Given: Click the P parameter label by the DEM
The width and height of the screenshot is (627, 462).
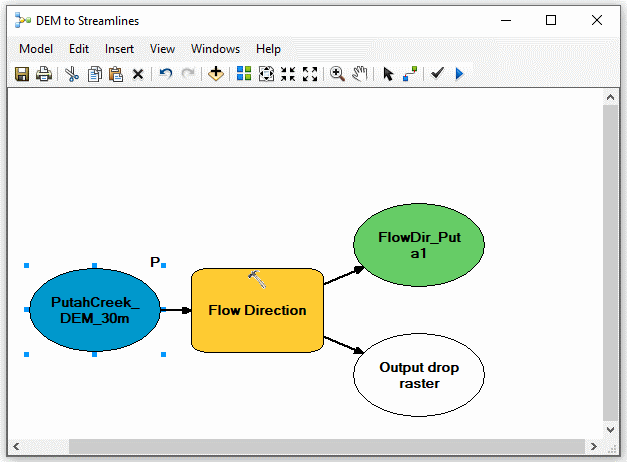Looking at the screenshot, I should [x=155, y=262].
